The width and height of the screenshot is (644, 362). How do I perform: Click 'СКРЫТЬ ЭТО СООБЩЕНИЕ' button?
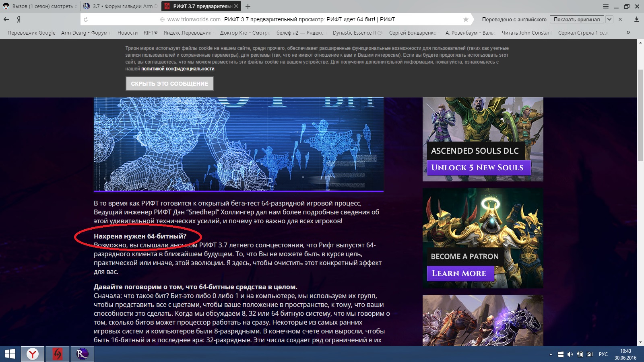coord(169,84)
